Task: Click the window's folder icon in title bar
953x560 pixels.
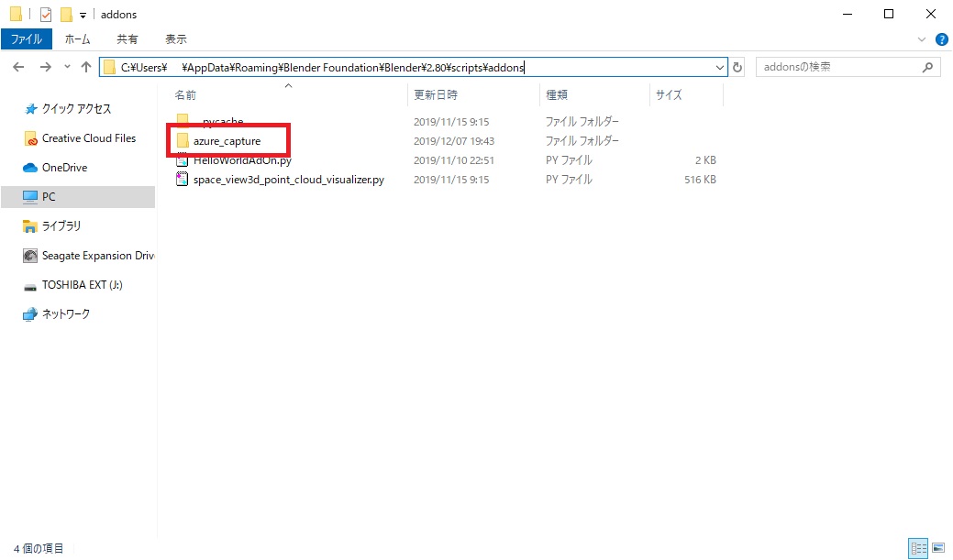Action: pyautogui.click(x=17, y=14)
